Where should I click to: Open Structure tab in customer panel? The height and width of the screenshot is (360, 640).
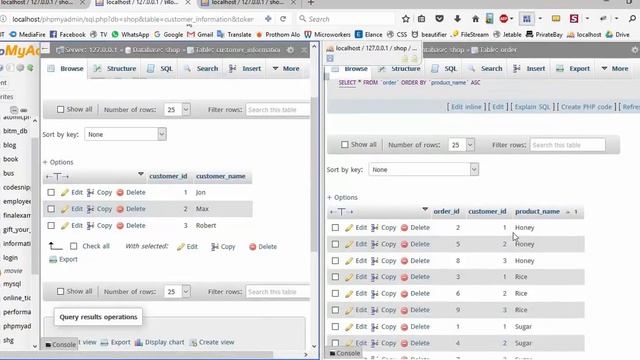coord(115,69)
